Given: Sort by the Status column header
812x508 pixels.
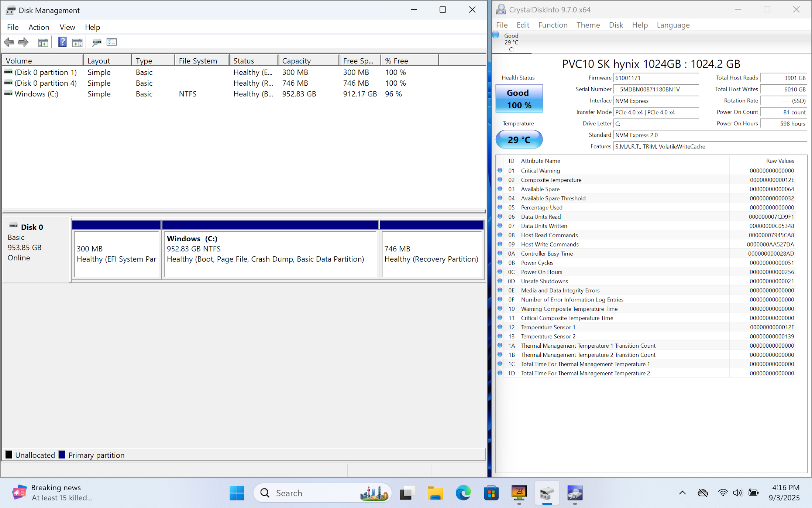Looking at the screenshot, I should coord(254,60).
